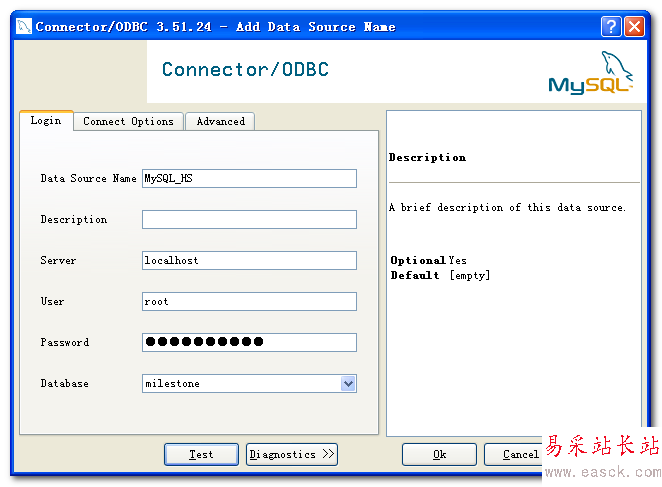
Task: Click the 'User' field label
Action: pyautogui.click(x=52, y=302)
